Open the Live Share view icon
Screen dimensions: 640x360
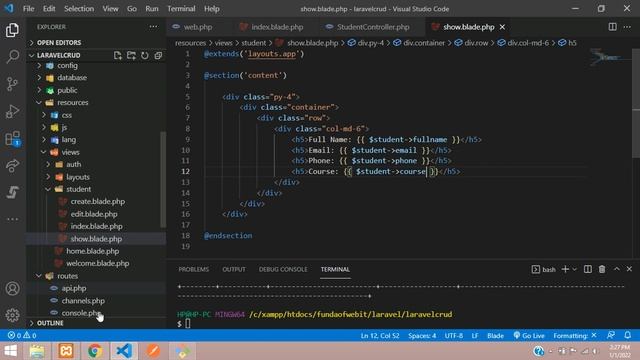point(12,165)
